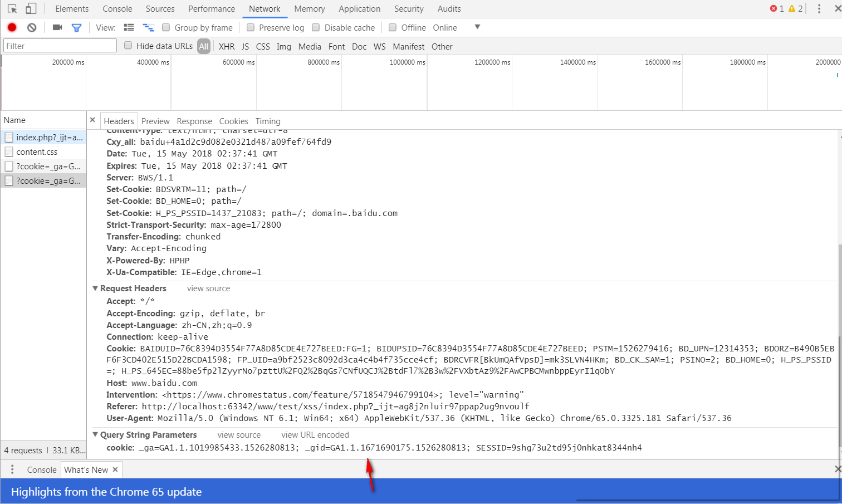Toggle the device toolbar icon
842x504 pixels.
(31, 9)
